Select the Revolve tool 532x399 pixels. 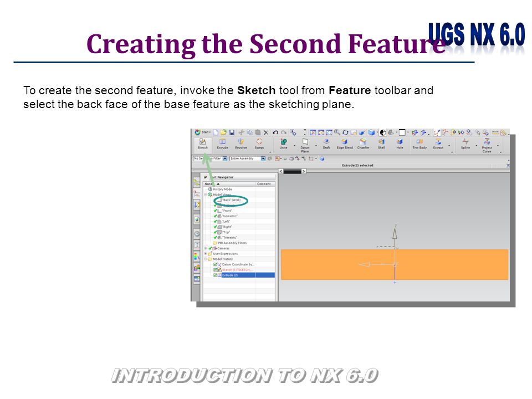click(241, 144)
